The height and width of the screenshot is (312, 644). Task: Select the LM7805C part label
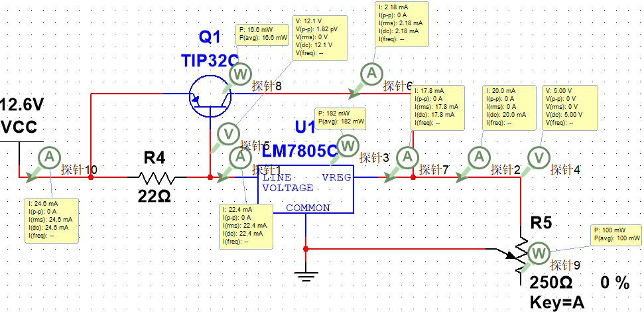(299, 151)
